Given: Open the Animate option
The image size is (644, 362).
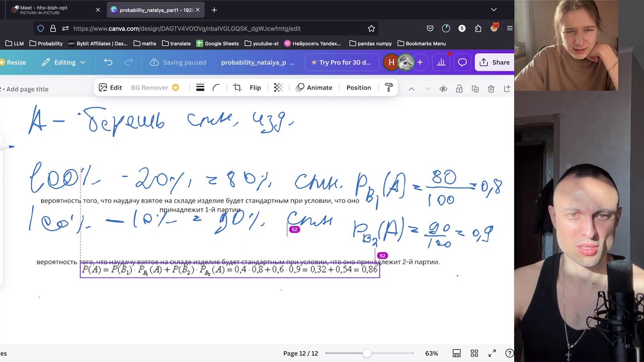Looking at the screenshot, I should point(314,87).
